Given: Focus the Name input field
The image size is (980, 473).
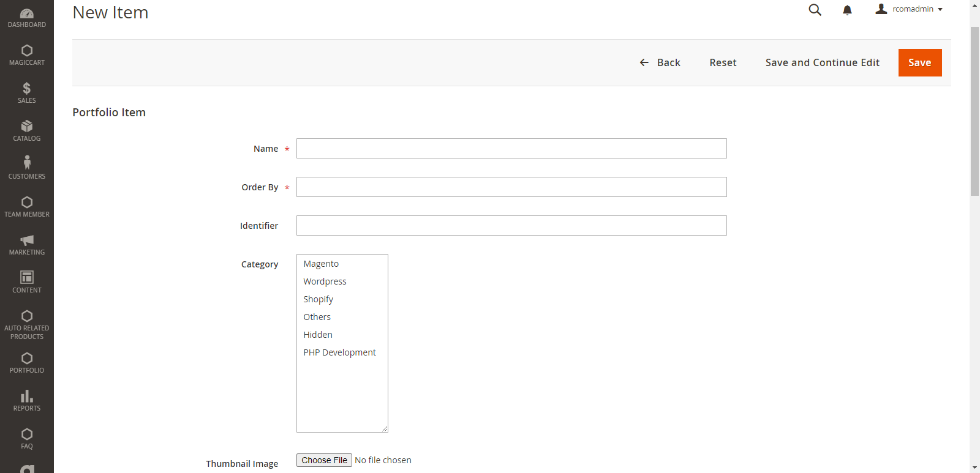Looking at the screenshot, I should (511, 149).
